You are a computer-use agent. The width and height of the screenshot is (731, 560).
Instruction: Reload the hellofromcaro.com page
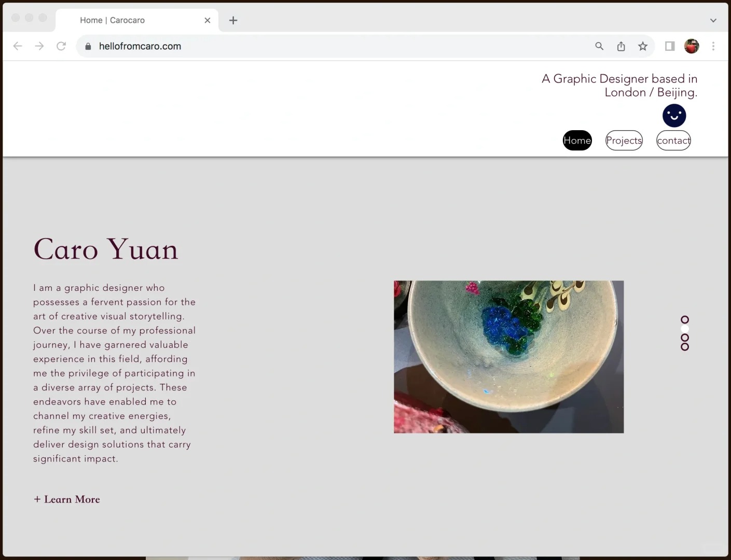point(61,46)
